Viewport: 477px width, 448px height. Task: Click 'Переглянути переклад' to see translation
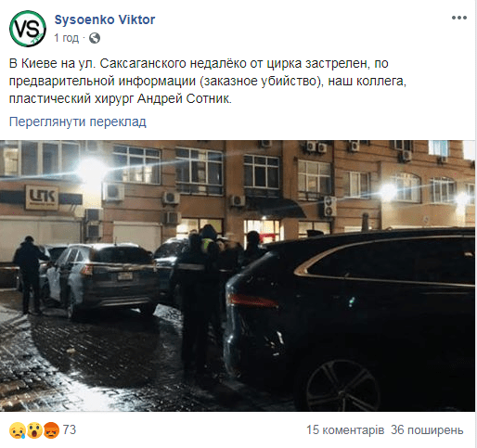78,122
